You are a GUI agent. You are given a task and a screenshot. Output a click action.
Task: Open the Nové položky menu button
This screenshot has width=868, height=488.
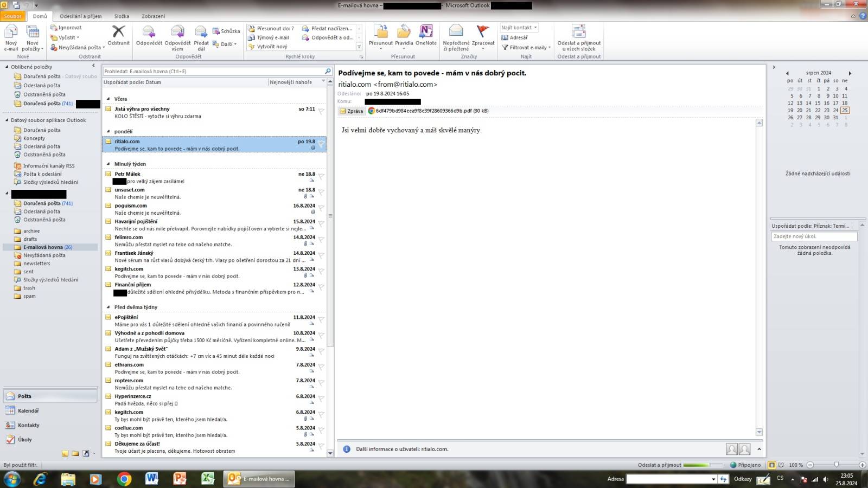coord(33,37)
